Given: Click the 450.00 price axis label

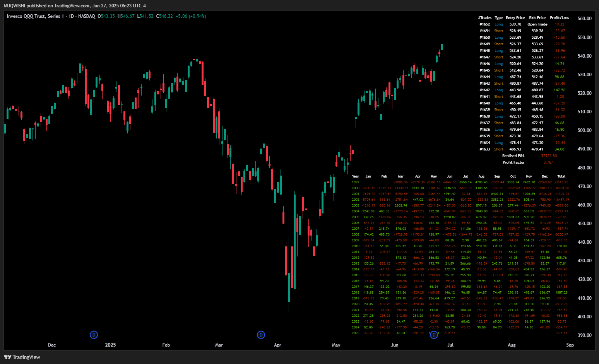Looking at the screenshot, I should click(x=584, y=224).
